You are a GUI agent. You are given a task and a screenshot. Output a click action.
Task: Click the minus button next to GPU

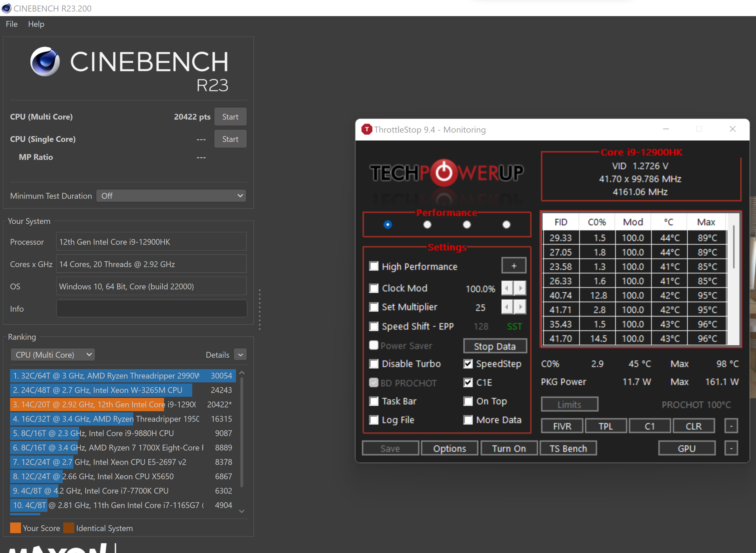pos(731,448)
